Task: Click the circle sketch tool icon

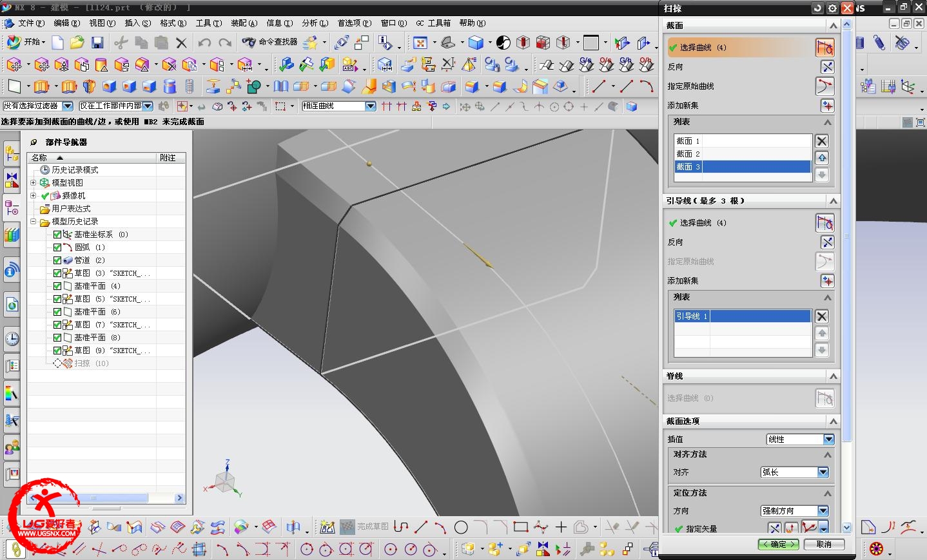Action: [461, 527]
